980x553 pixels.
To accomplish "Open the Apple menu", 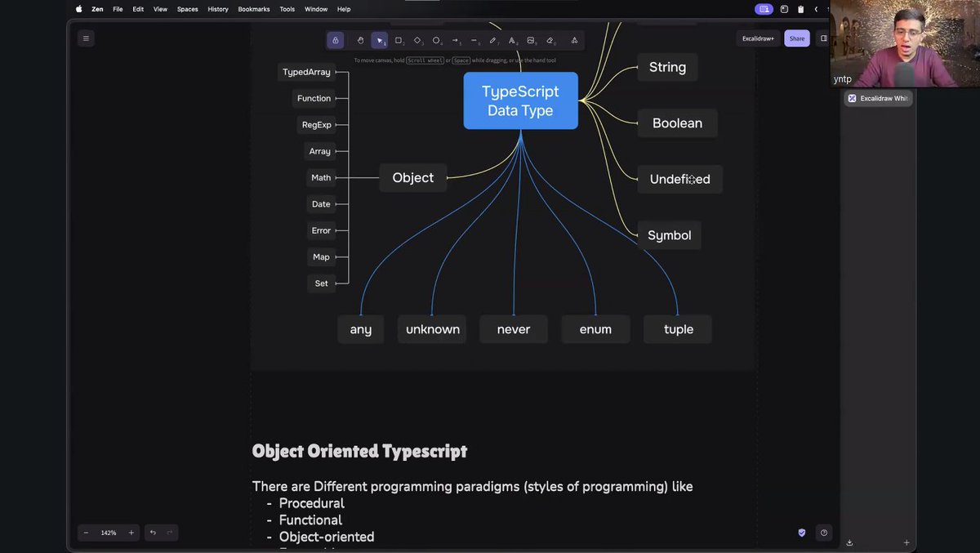I will click(78, 9).
